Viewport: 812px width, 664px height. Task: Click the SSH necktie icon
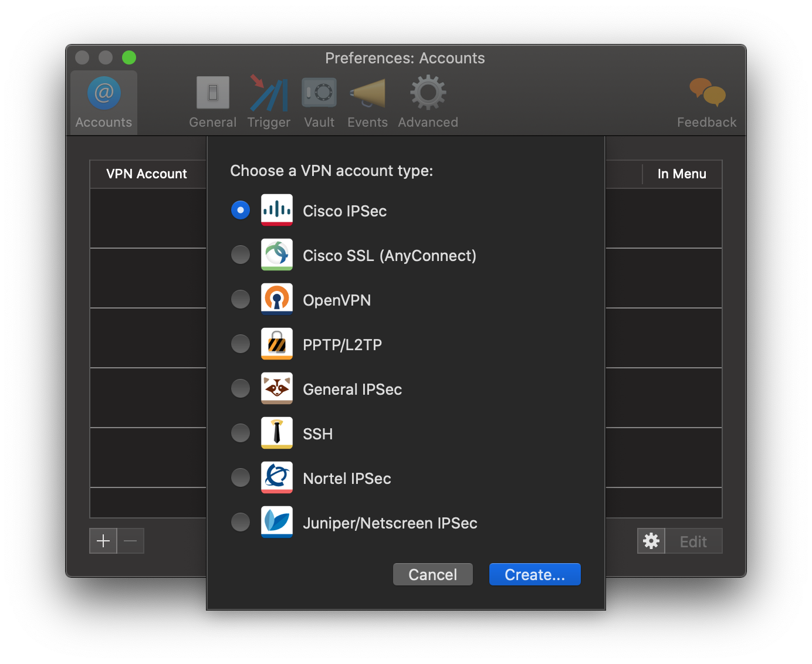click(277, 433)
